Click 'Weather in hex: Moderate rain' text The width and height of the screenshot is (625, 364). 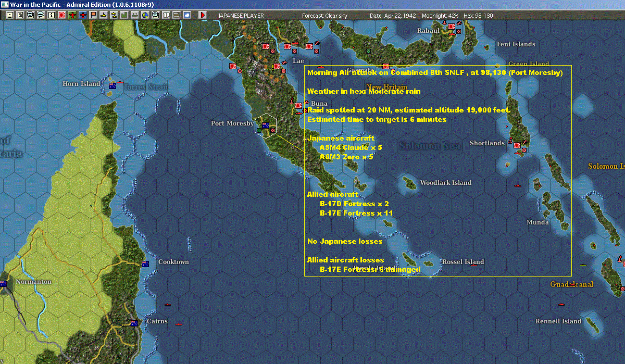tap(364, 91)
